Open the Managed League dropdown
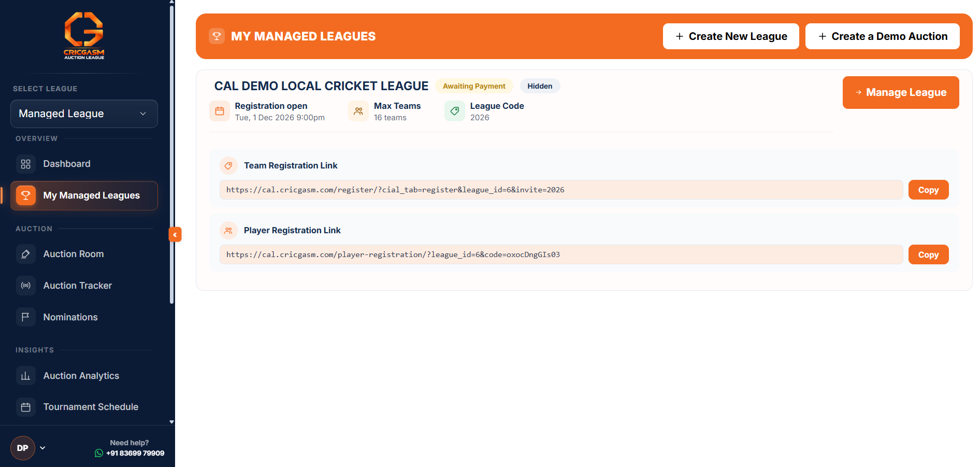The height and width of the screenshot is (467, 980). (84, 114)
